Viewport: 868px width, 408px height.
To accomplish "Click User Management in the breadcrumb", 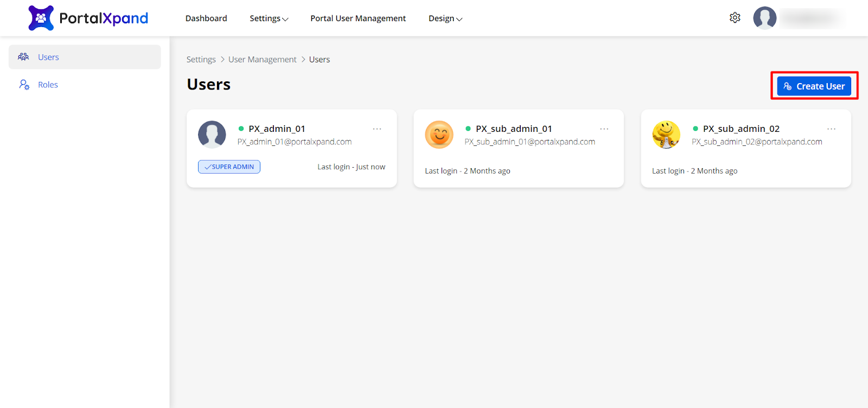I will pyautogui.click(x=262, y=60).
